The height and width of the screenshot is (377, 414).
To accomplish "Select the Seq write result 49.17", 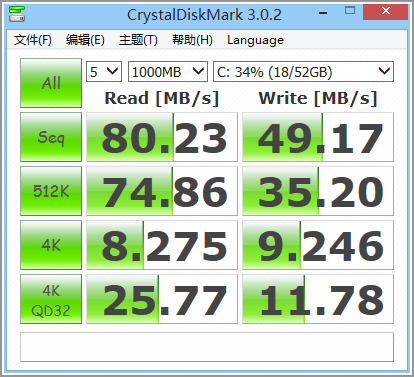I will tap(318, 137).
